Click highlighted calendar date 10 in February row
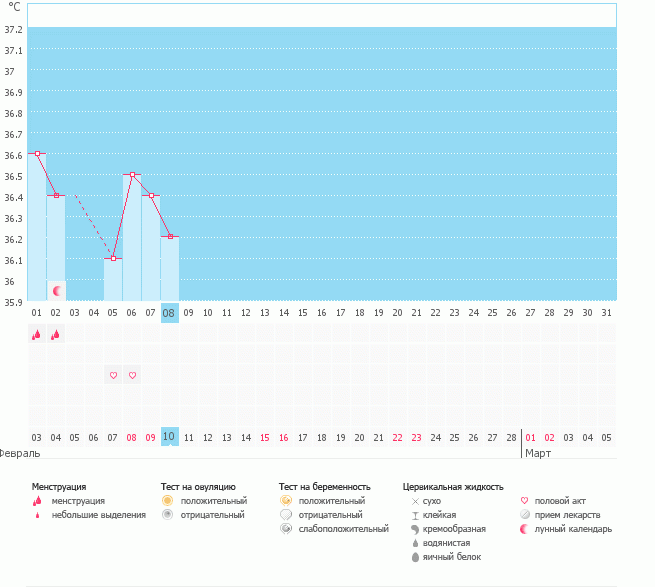The width and height of the screenshot is (655, 587). click(170, 437)
